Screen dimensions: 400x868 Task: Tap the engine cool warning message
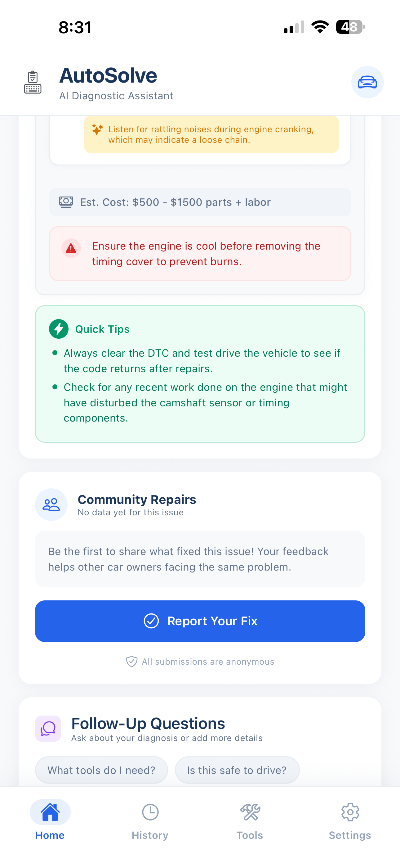click(x=206, y=254)
